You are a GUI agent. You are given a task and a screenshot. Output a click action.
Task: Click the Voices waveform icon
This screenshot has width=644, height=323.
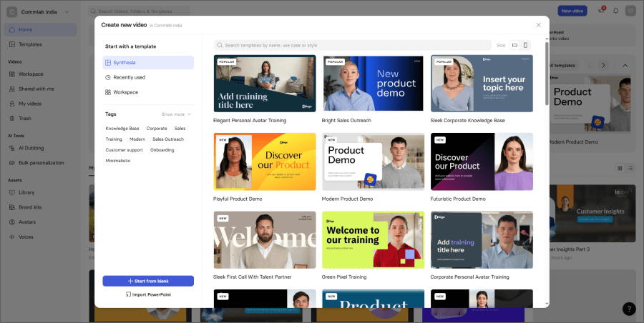(12, 237)
